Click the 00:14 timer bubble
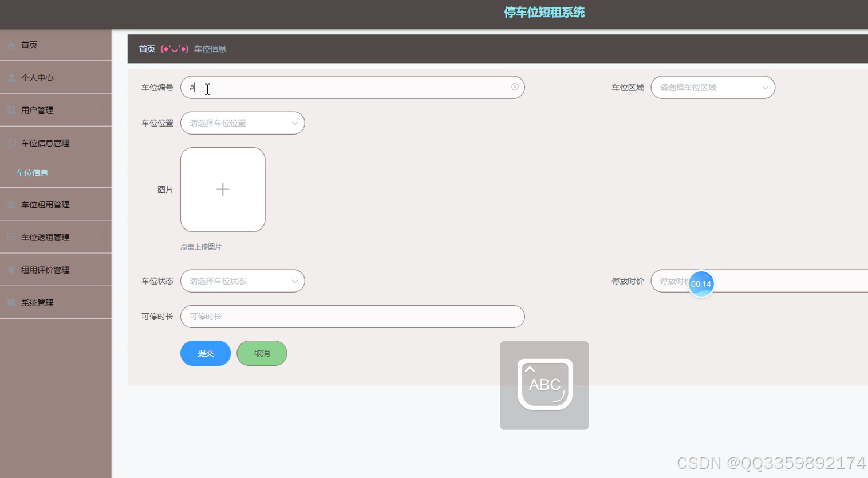The height and width of the screenshot is (478, 868). pyautogui.click(x=701, y=284)
